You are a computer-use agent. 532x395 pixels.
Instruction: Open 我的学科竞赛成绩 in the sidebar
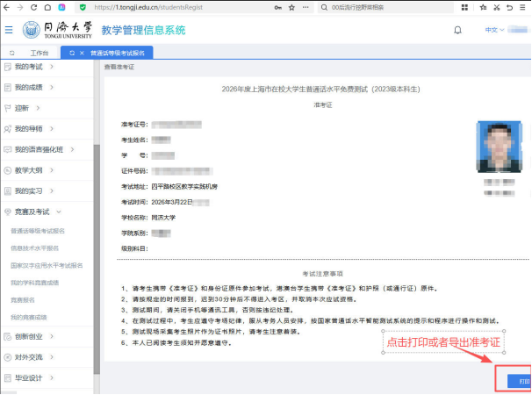pyautogui.click(x=34, y=283)
